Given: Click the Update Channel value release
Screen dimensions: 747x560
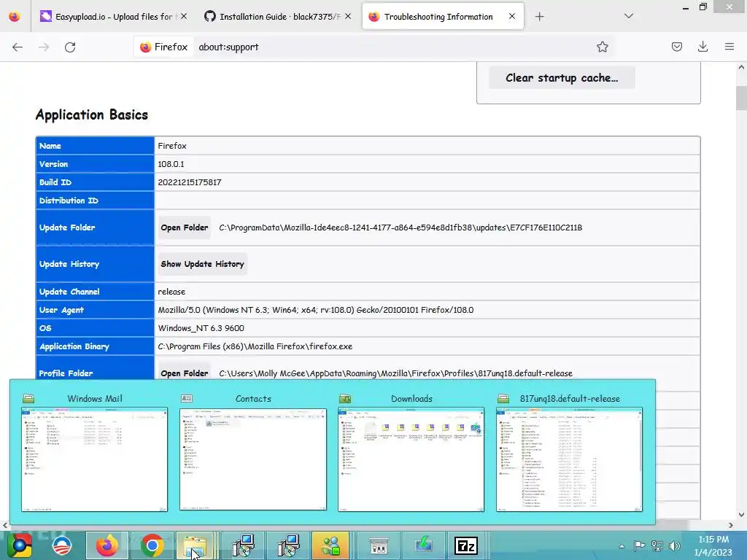Looking at the screenshot, I should 171,292.
